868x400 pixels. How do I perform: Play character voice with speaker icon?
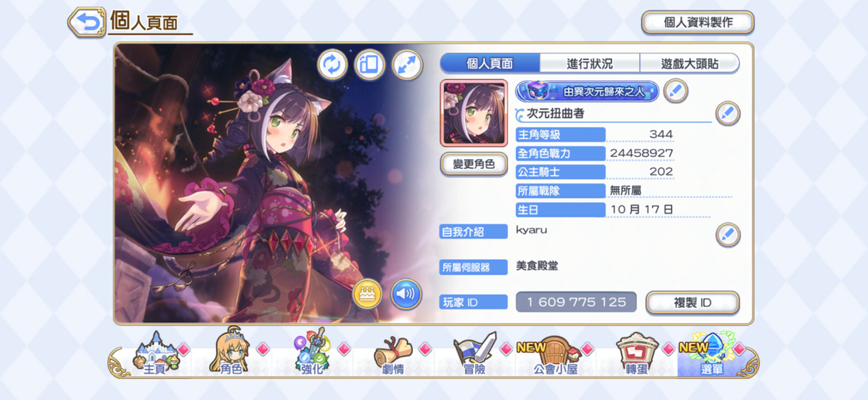pyautogui.click(x=406, y=294)
